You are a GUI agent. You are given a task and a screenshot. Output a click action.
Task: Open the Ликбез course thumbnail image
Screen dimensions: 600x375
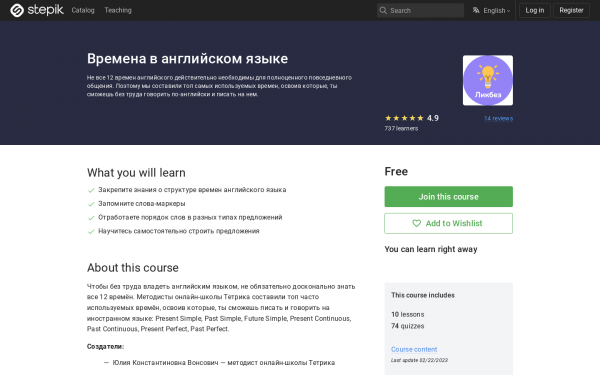click(488, 80)
